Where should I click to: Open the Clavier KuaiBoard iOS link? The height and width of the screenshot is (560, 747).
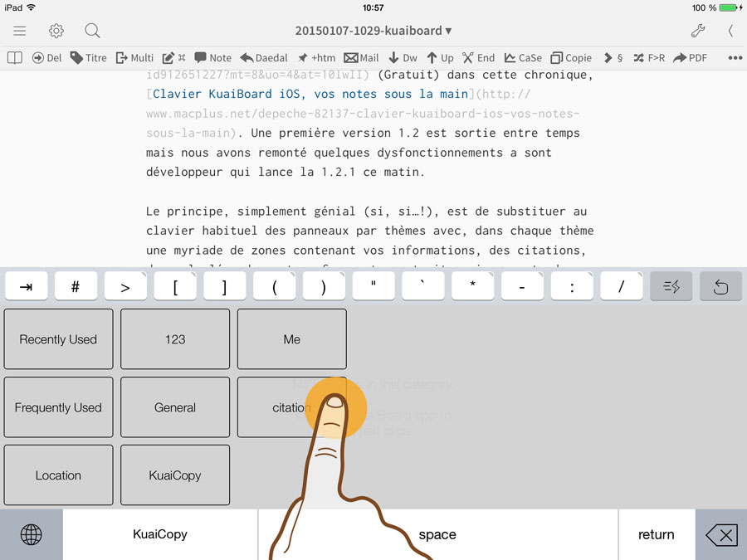(x=310, y=94)
